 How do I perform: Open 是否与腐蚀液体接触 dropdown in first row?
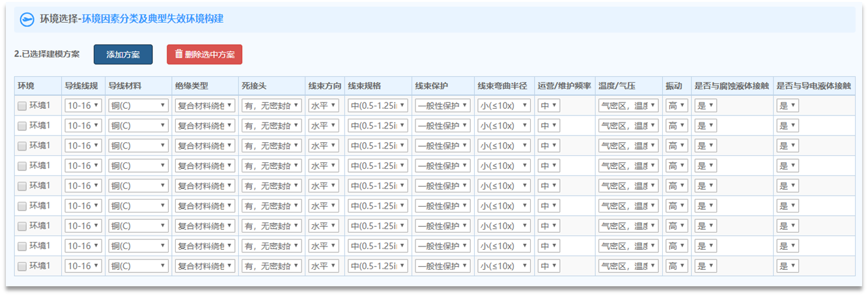point(705,106)
